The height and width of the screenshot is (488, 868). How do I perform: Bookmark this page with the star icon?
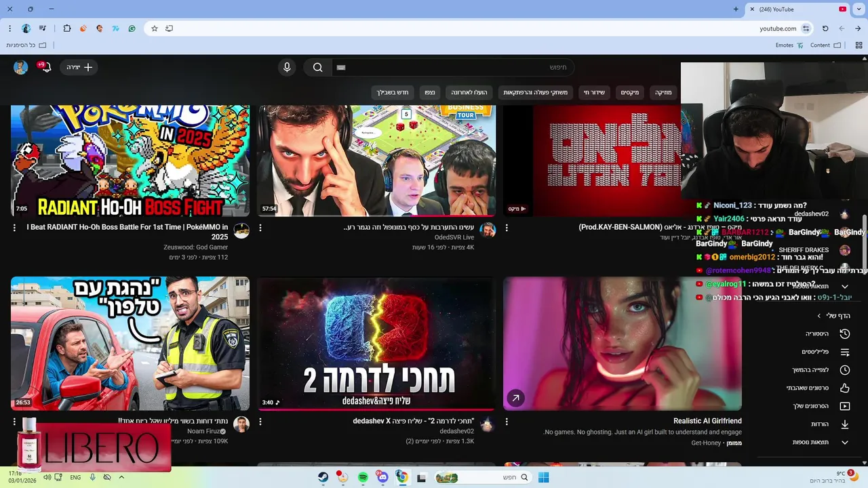(154, 28)
